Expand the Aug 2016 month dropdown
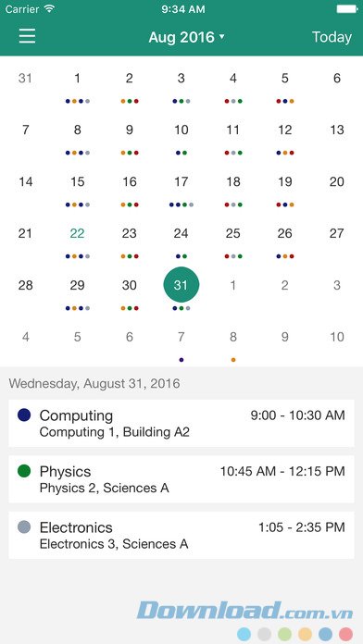This screenshot has height=644, width=363. [x=187, y=37]
